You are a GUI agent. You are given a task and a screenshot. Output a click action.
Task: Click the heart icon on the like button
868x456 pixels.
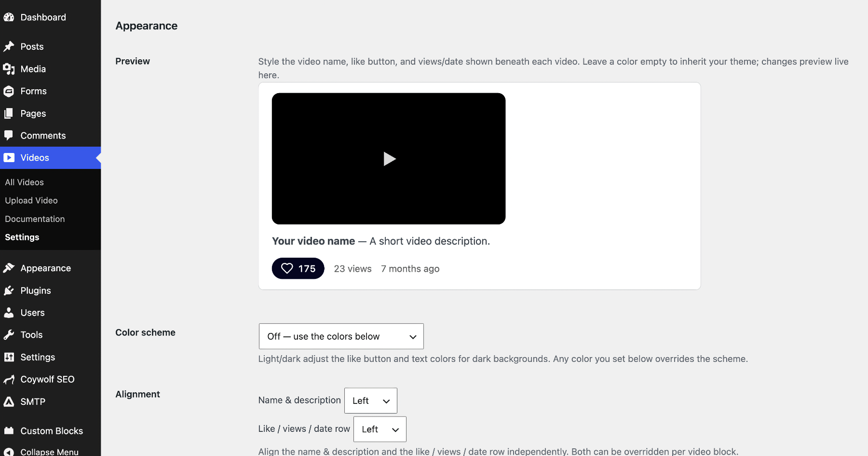[287, 268]
